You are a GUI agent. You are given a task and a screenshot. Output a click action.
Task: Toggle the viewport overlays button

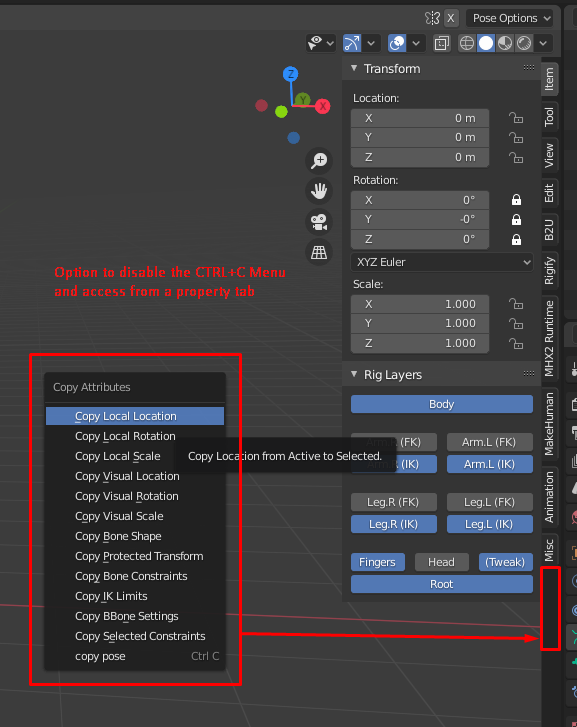[x=397, y=43]
